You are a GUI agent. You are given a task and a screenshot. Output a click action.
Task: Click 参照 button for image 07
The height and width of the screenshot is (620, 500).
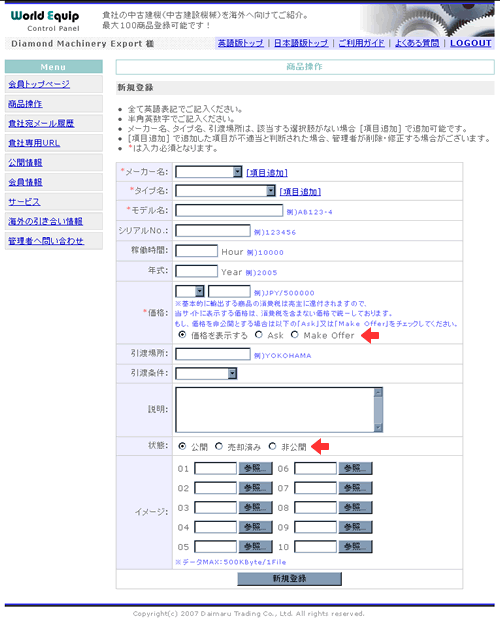pos(355,488)
